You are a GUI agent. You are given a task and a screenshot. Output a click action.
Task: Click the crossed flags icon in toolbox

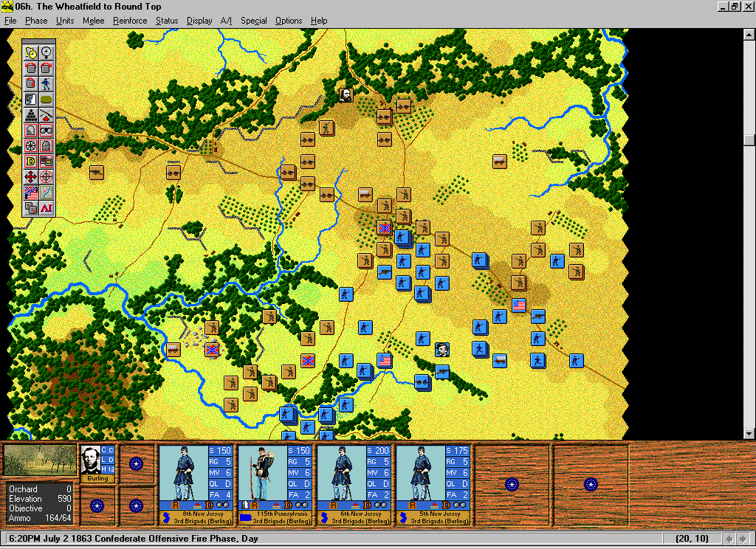(x=30, y=193)
